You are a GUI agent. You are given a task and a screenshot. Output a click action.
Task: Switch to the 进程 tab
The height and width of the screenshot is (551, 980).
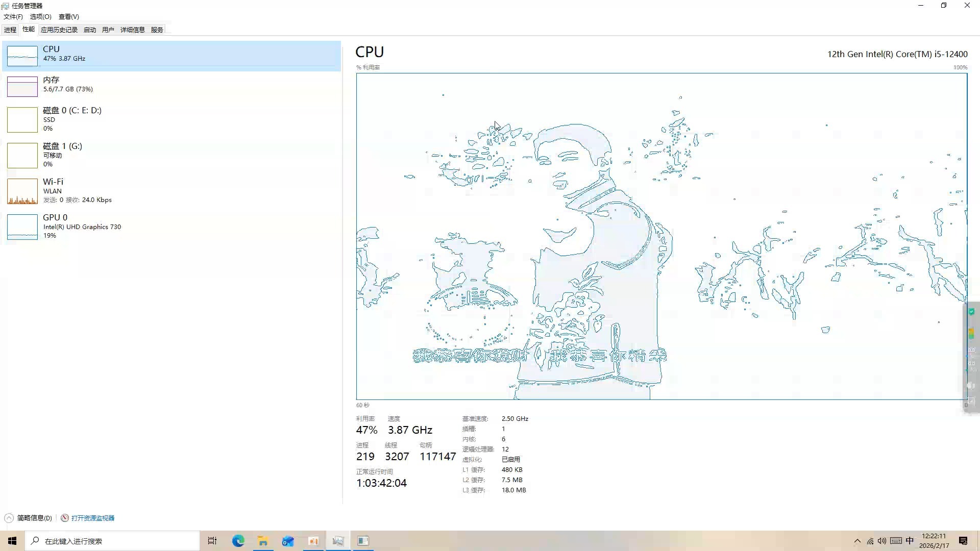(10, 30)
